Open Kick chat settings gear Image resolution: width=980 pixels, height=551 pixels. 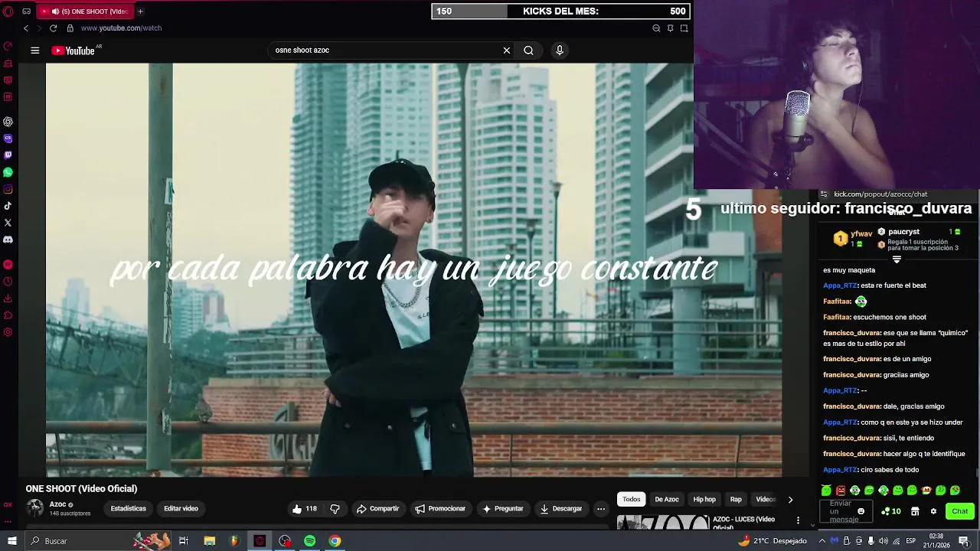coord(933,511)
